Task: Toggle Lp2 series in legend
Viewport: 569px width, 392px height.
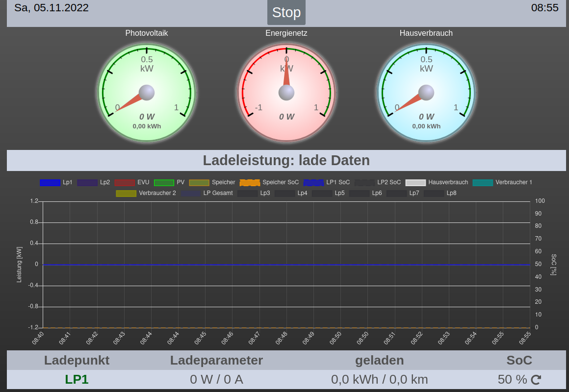Action: point(94,182)
